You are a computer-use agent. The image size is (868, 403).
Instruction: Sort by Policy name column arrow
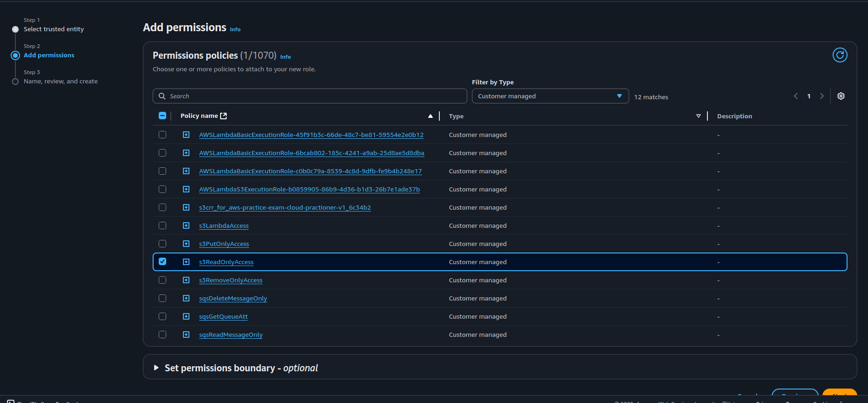430,116
